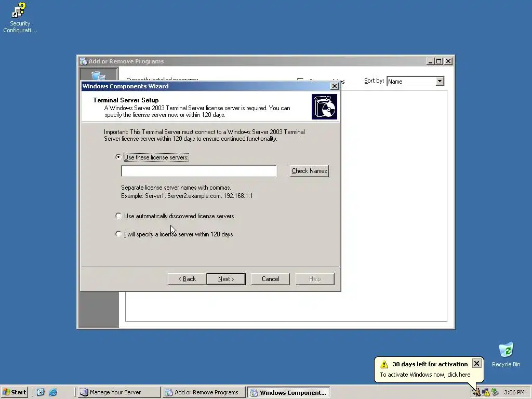Dismiss the activation balloon notification

pyautogui.click(x=477, y=363)
